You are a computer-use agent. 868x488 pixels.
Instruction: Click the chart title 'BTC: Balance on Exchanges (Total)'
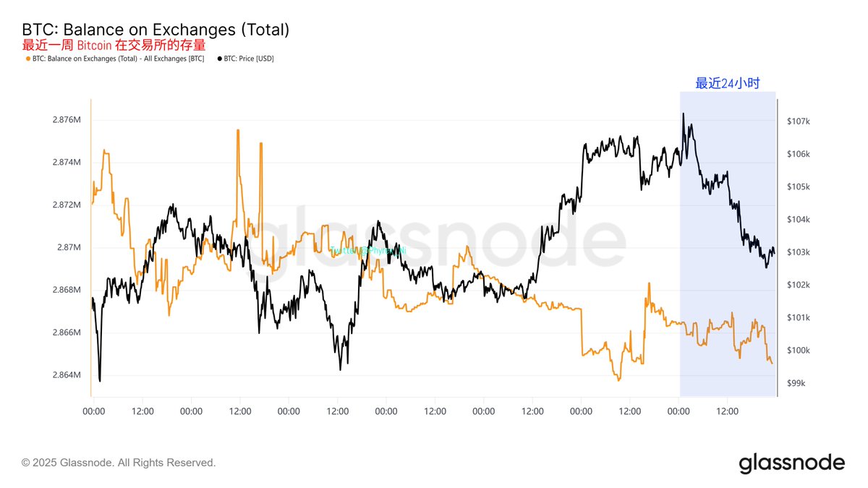point(156,30)
